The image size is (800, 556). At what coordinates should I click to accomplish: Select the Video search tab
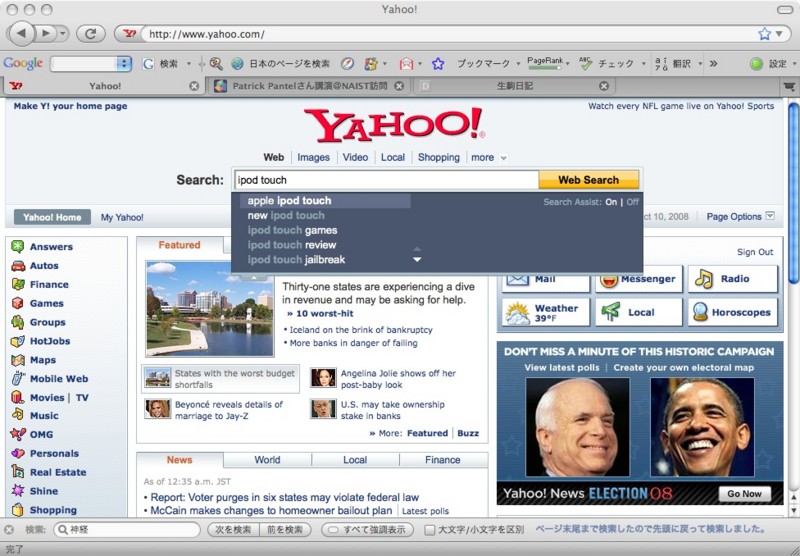355,158
